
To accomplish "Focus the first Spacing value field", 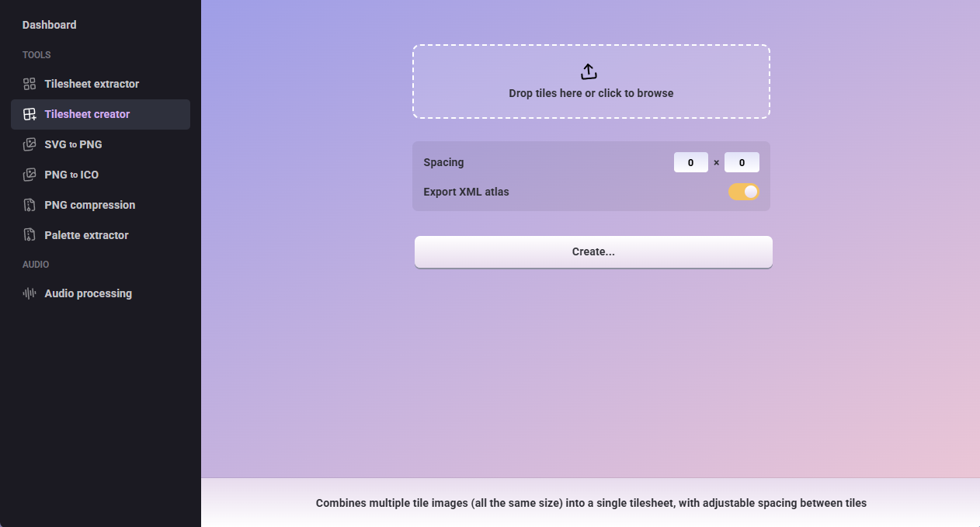I will pos(690,162).
